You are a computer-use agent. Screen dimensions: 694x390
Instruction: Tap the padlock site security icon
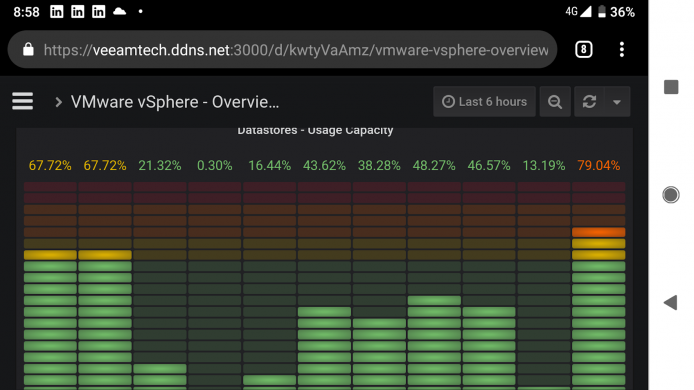tap(28, 49)
